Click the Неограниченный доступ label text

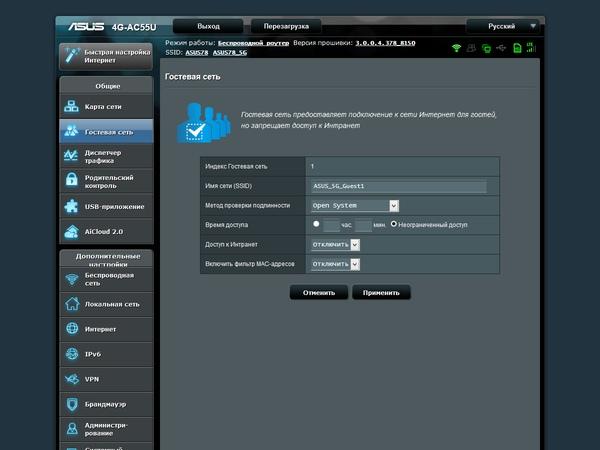(433, 225)
